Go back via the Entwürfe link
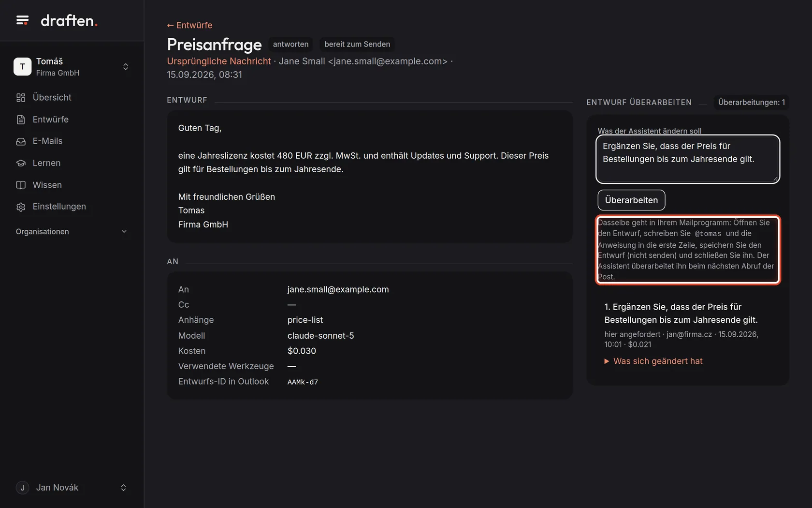Viewport: 812px width, 508px height. pyautogui.click(x=189, y=25)
